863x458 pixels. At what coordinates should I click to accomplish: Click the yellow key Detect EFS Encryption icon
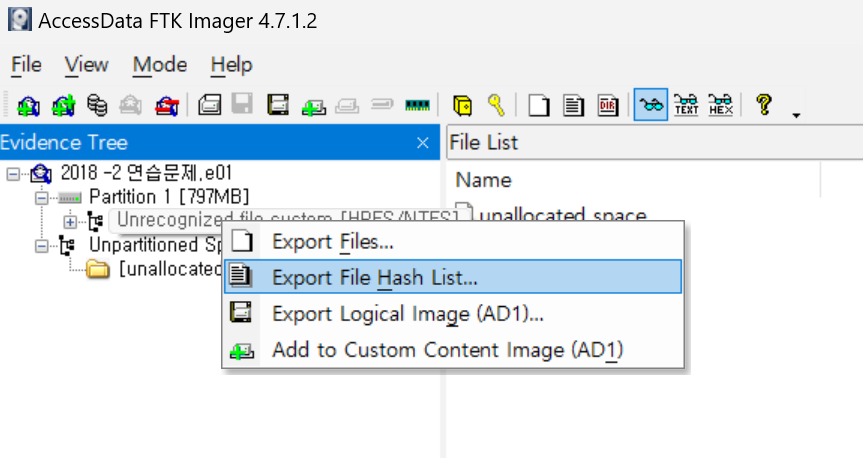tap(496, 105)
